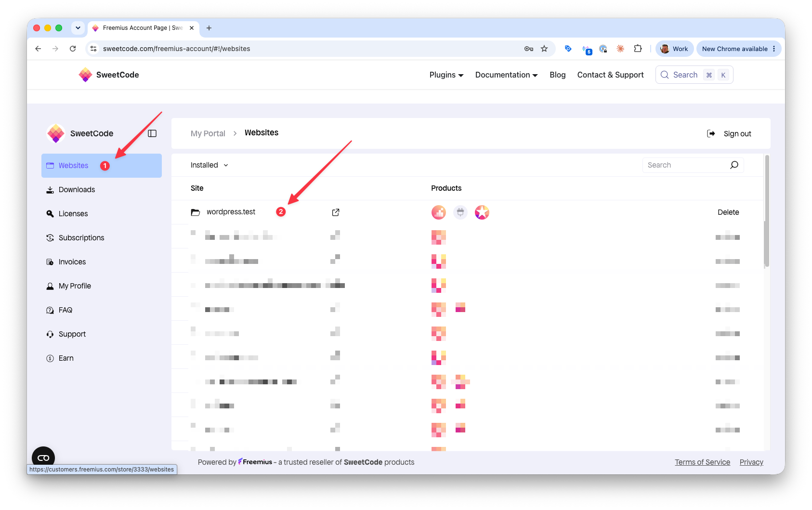Open the Privacy link
Screen dimensions: 812x510
coord(751,462)
